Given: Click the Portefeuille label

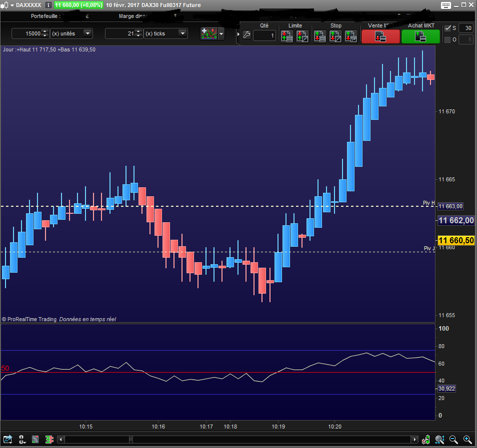Looking at the screenshot, I should (x=45, y=16).
